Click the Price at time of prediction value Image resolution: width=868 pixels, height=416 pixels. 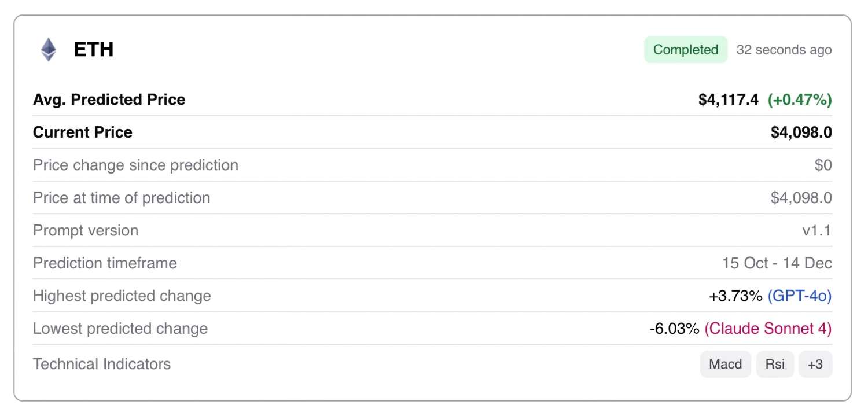pyautogui.click(x=801, y=198)
